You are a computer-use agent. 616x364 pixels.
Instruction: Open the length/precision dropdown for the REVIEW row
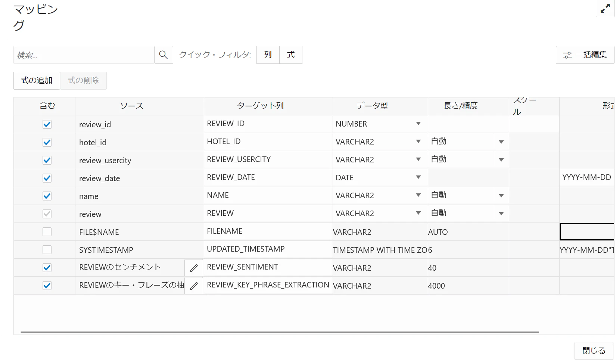coord(501,214)
